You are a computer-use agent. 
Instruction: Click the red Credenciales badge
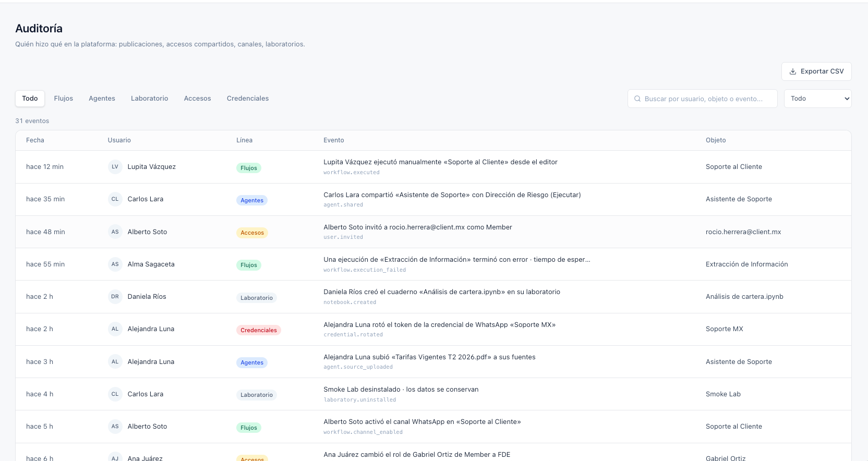tap(259, 330)
